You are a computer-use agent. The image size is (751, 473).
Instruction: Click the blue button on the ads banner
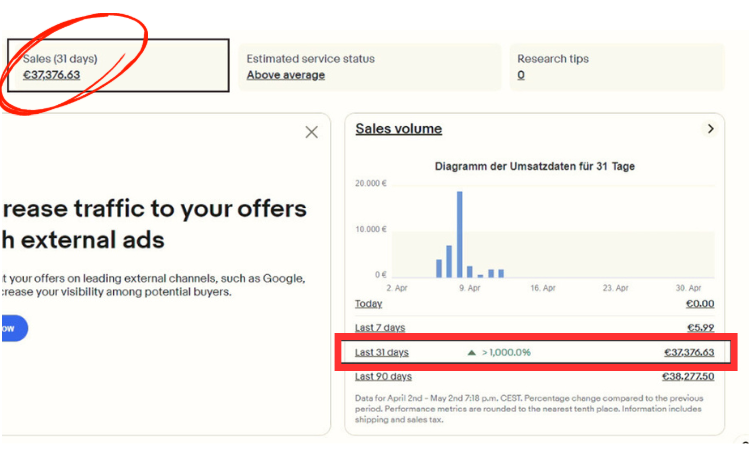(x=14, y=328)
